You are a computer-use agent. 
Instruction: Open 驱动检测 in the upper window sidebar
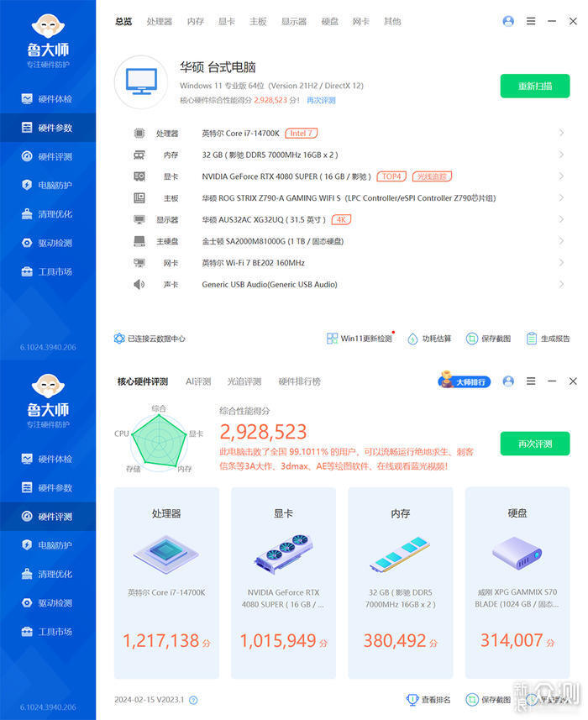click(x=48, y=243)
